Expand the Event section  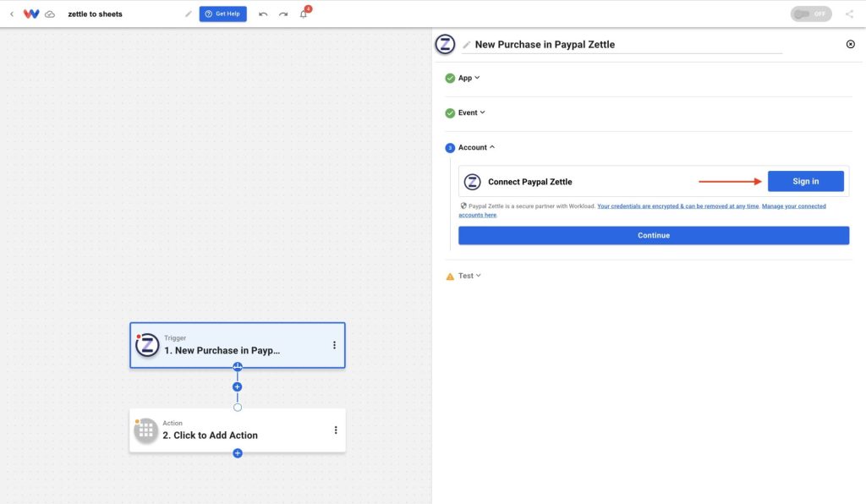472,112
